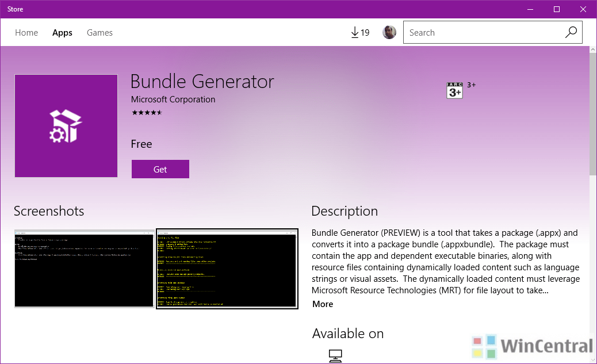Click Microsoft Corporation publisher name
597x364 pixels.
173,99
